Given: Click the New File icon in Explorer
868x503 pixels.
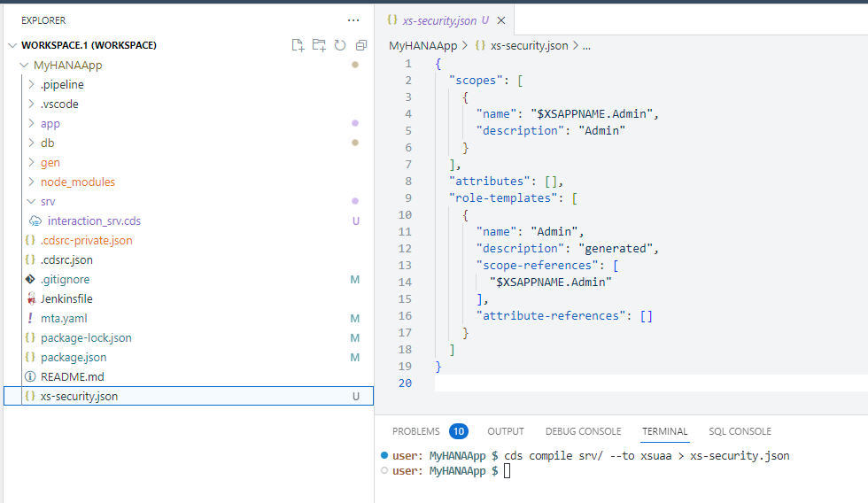Looking at the screenshot, I should [298, 45].
